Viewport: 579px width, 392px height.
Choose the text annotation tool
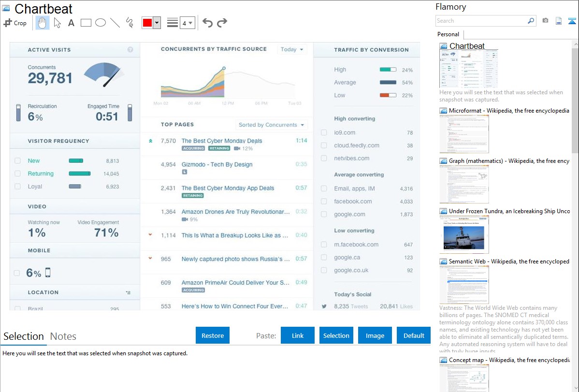(71, 23)
